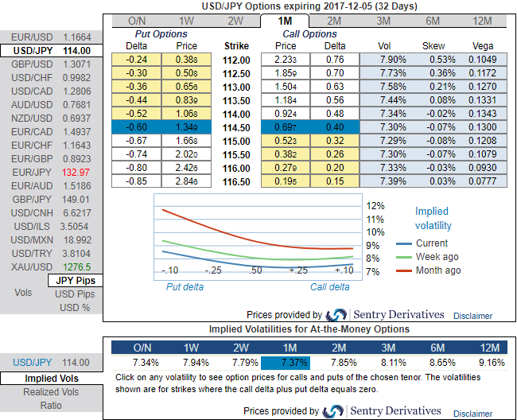Select the 115.00 strike row
This screenshot has height=420, width=517.
309,141
